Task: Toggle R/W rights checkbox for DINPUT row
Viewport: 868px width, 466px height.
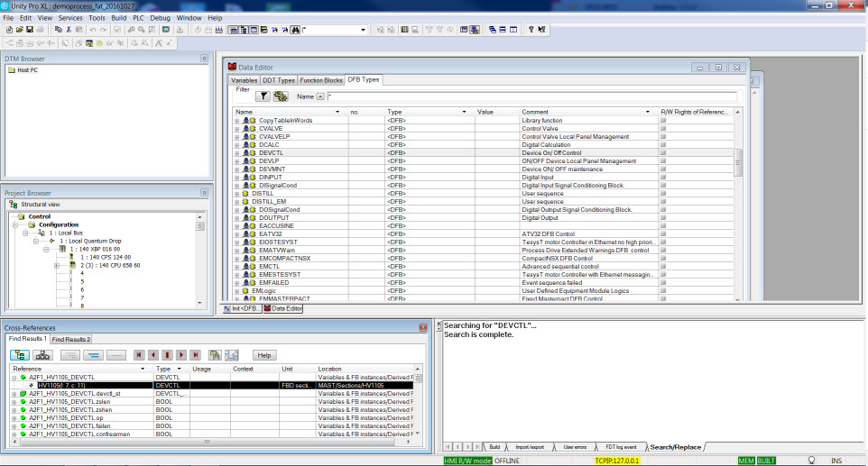Action: click(662, 178)
